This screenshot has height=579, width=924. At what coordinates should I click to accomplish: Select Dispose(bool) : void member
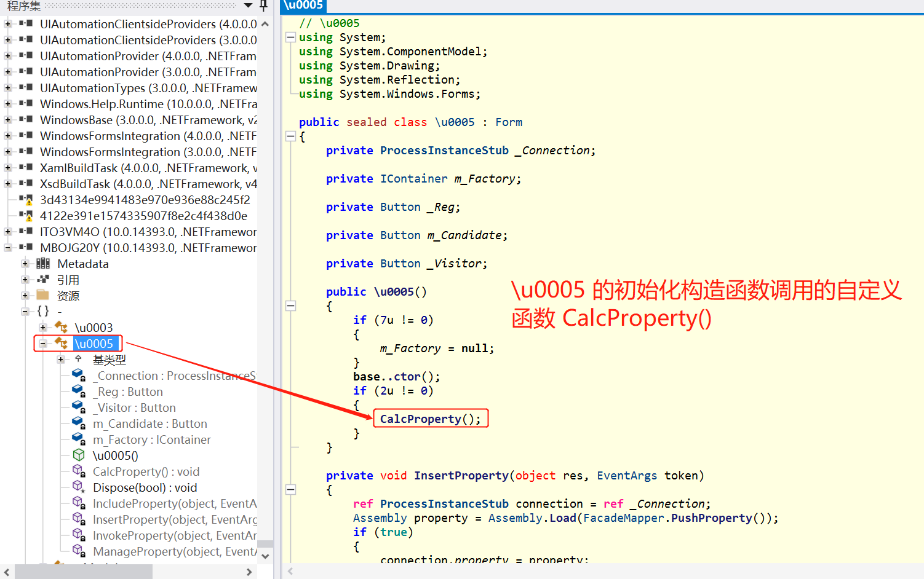[x=145, y=487]
